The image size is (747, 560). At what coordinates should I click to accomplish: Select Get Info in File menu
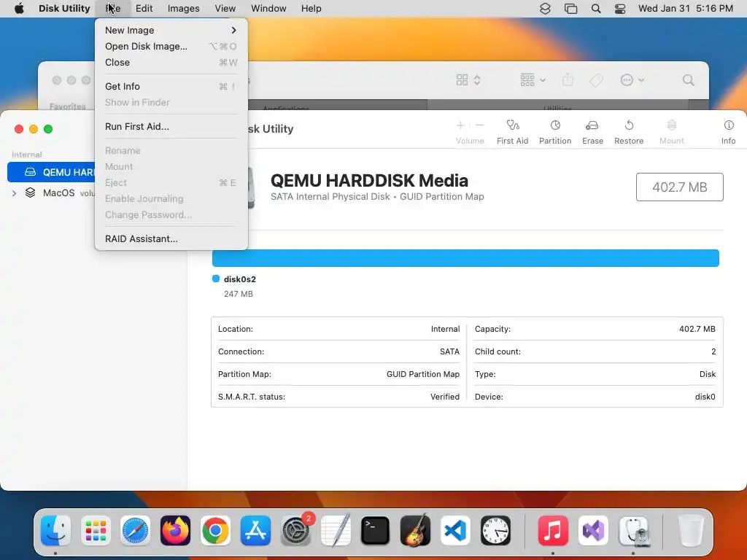click(171, 86)
